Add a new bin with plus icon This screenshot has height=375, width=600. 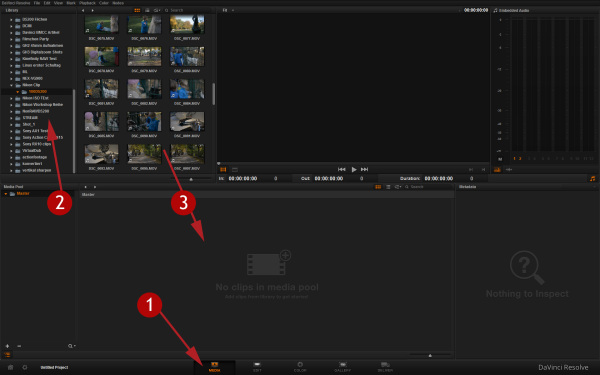click(7, 346)
